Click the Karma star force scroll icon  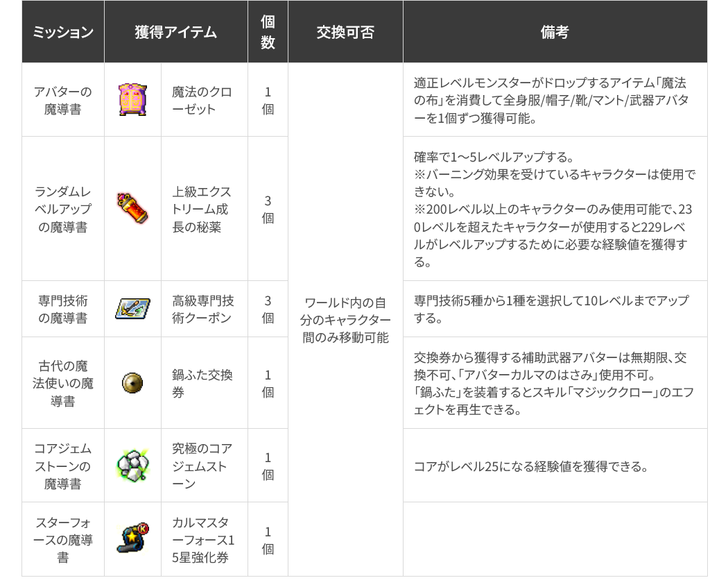point(133,539)
